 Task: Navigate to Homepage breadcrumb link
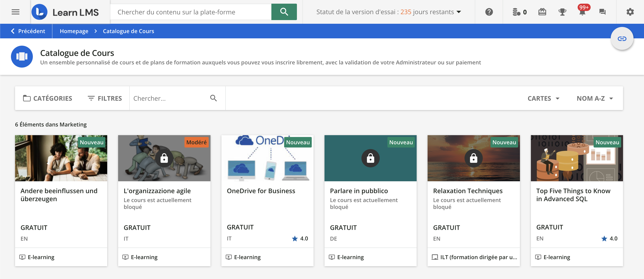74,31
